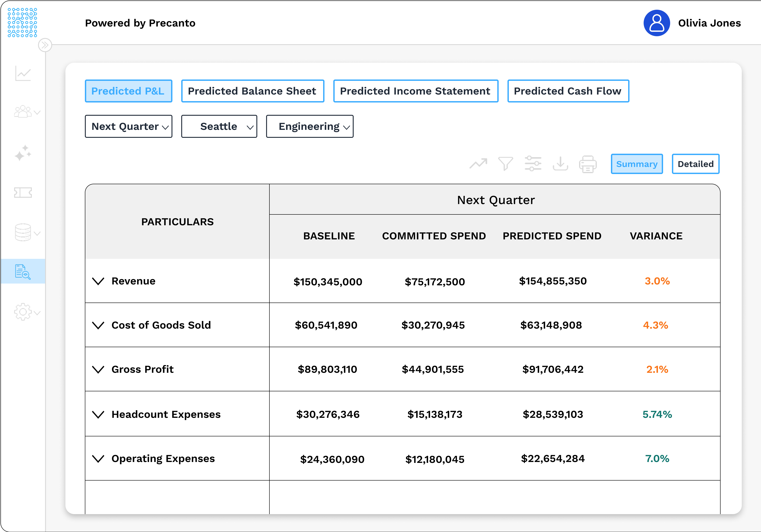
Task: Expand the sidebar with double-arrow icon
Action: pyautogui.click(x=45, y=45)
